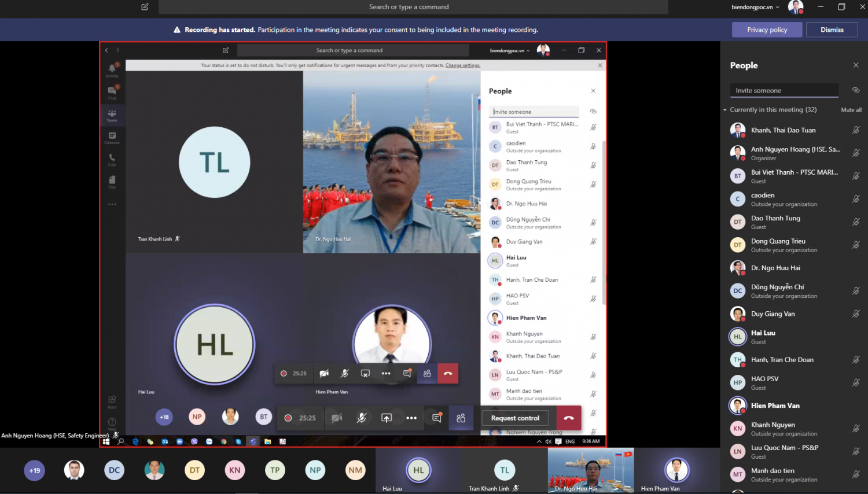
Task: Open Calendar in shared screen sidebar
Action: click(112, 138)
